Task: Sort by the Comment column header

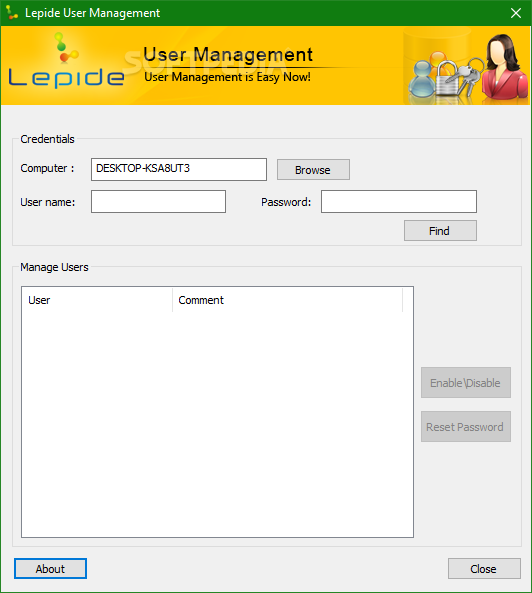Action: (x=288, y=300)
